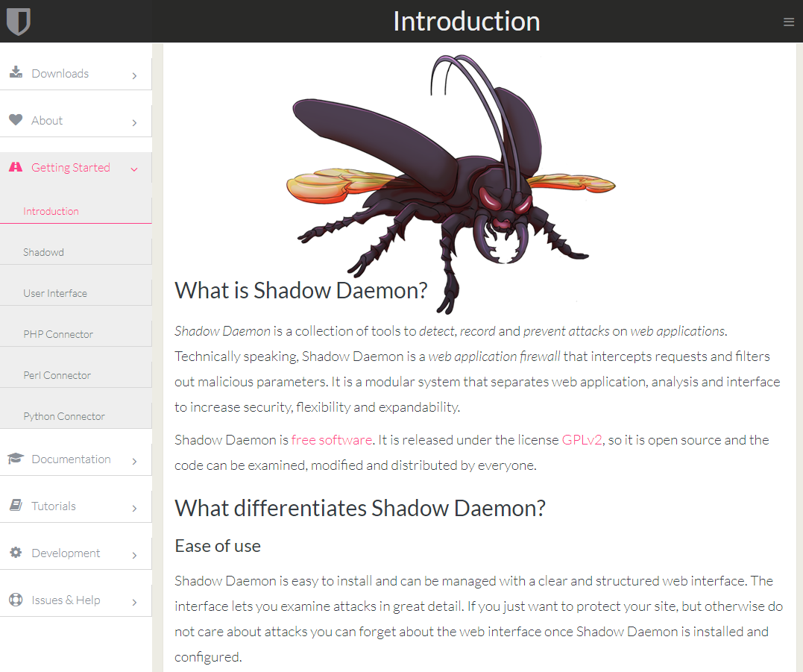Expand the Tutorials section arrow
Image resolution: width=803 pixels, height=672 pixels.
pyautogui.click(x=134, y=508)
